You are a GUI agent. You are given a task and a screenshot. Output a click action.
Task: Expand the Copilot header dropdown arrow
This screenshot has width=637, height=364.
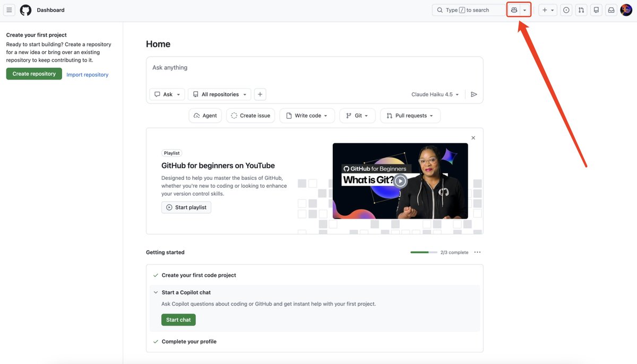point(524,10)
